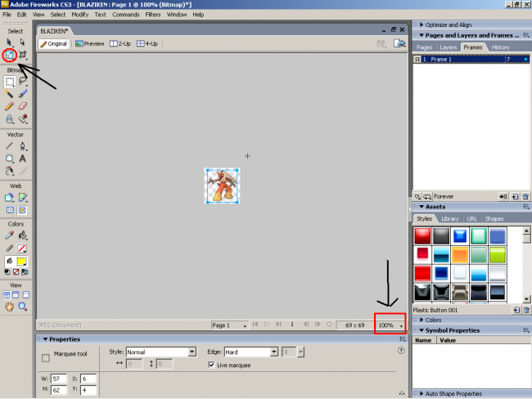This screenshot has height=399, width=532.
Task: Switch to the 2-Up view
Action: pos(120,43)
